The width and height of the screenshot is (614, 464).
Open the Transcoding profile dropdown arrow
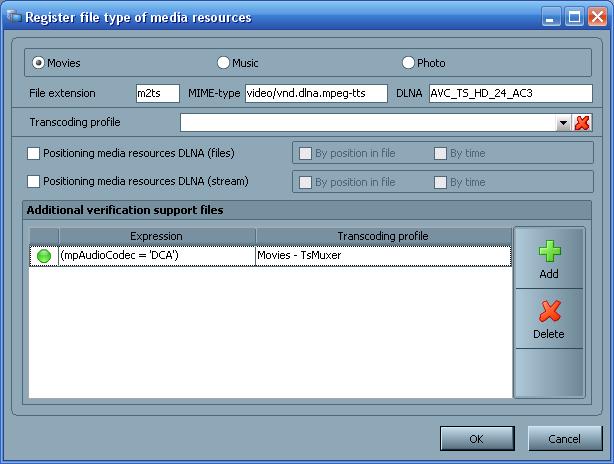[563, 123]
